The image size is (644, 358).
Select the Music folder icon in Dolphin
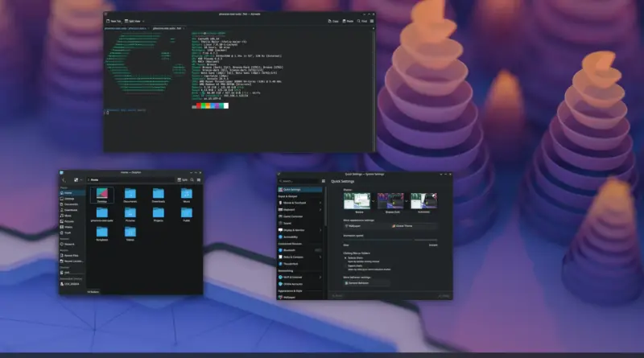[187, 193]
